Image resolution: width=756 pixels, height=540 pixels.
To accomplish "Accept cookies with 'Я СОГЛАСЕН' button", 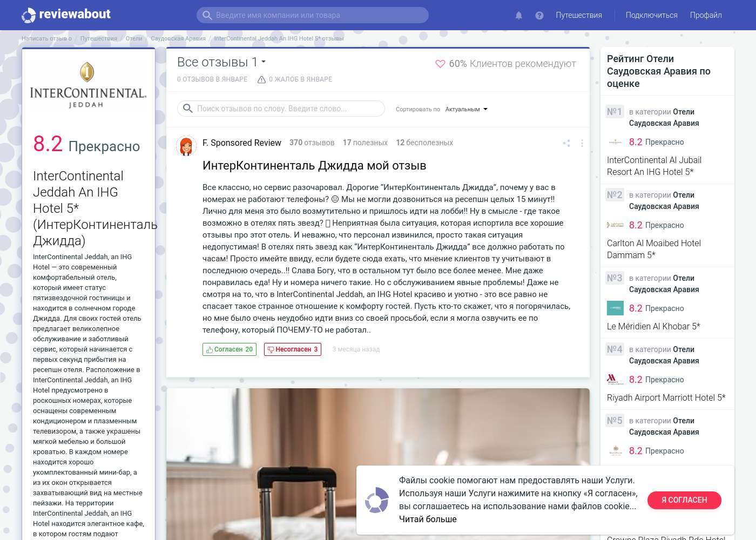I will click(684, 500).
